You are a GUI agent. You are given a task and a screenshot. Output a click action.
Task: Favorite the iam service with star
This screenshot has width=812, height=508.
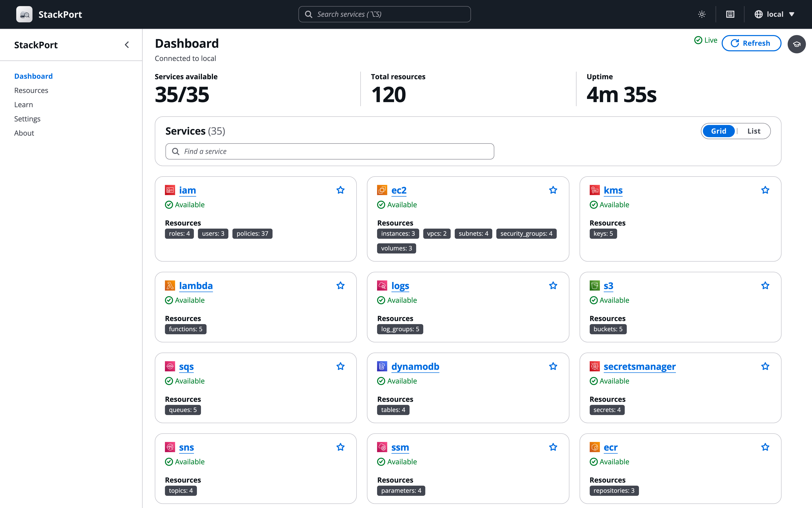[340, 190]
